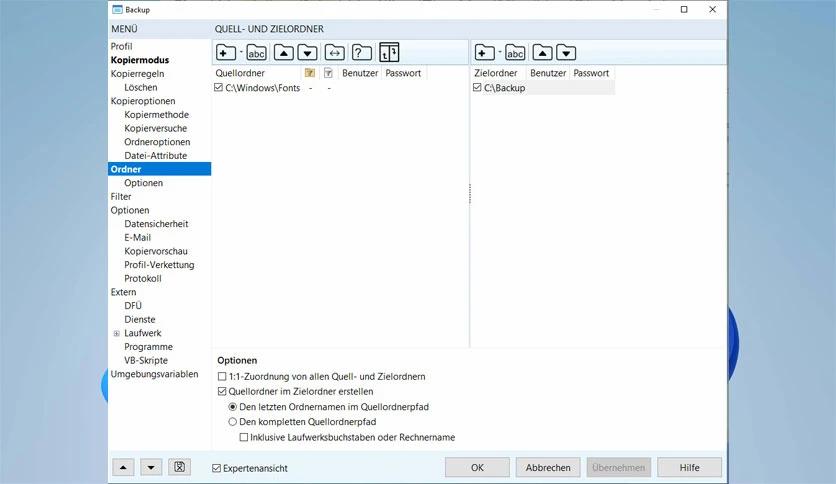
Task: Open the Filter menu entry
Action: click(x=121, y=197)
